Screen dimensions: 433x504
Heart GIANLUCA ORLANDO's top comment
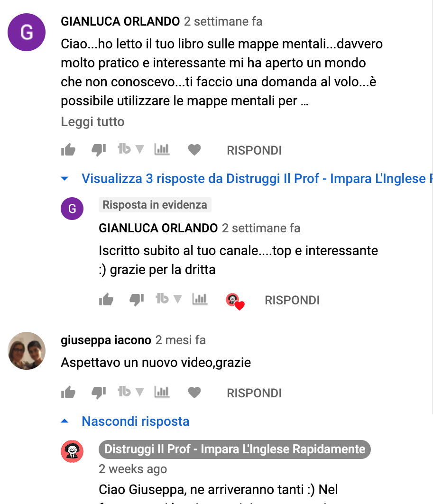coord(194,150)
